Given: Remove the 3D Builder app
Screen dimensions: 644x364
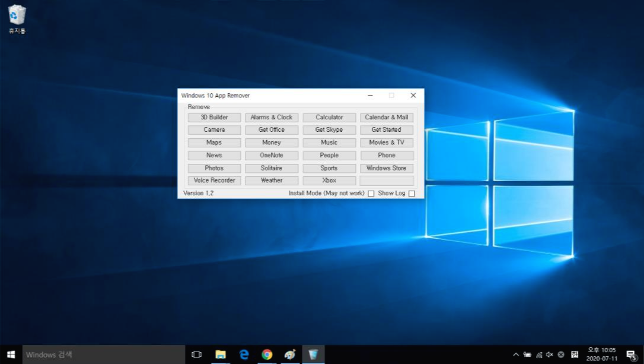Looking at the screenshot, I should click(215, 118).
